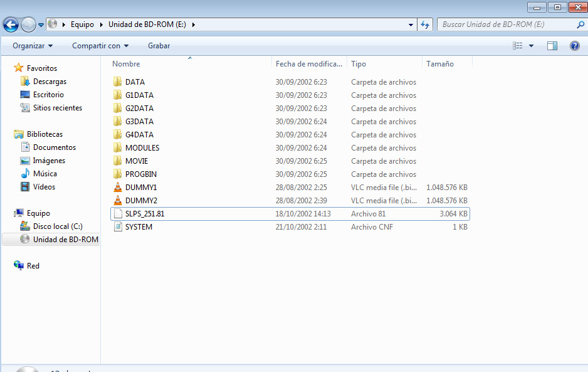Refresh the Unidad de BD-ROM folder view
588x372 pixels.
pos(425,24)
